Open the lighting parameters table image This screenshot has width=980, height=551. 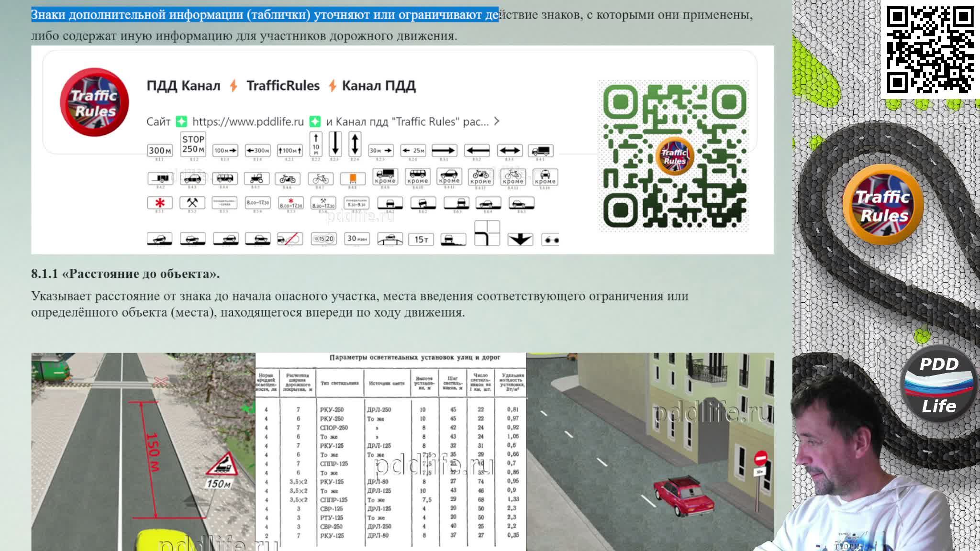[390, 451]
